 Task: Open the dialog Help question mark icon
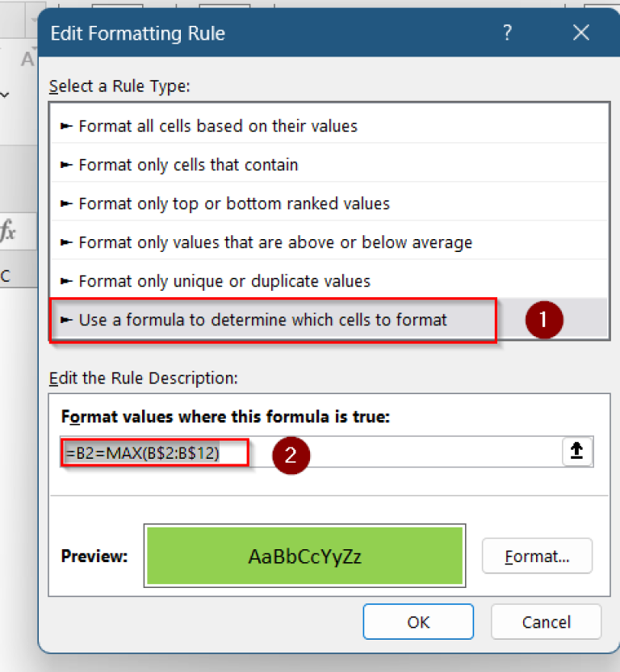click(x=507, y=33)
